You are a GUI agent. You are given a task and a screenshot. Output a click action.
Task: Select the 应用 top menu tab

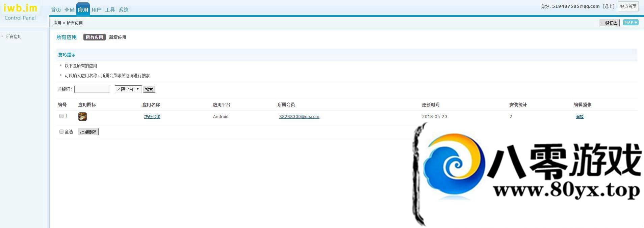tap(83, 9)
